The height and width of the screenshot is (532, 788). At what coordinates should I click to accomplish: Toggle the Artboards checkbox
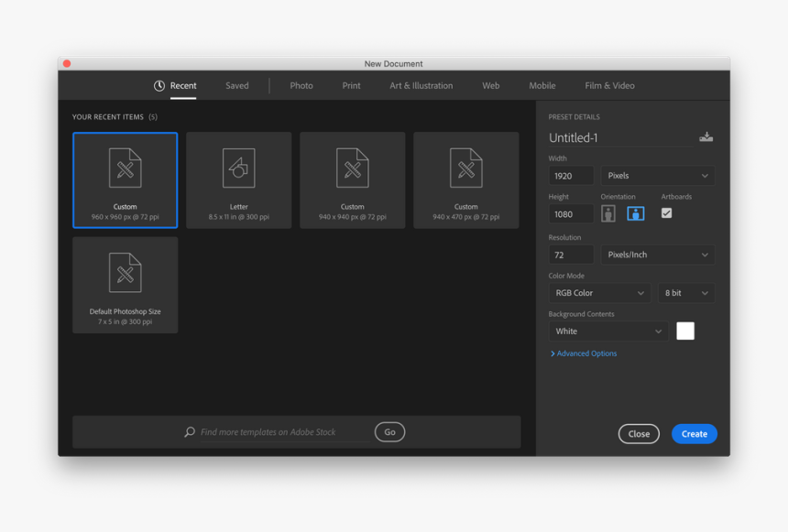coord(667,212)
